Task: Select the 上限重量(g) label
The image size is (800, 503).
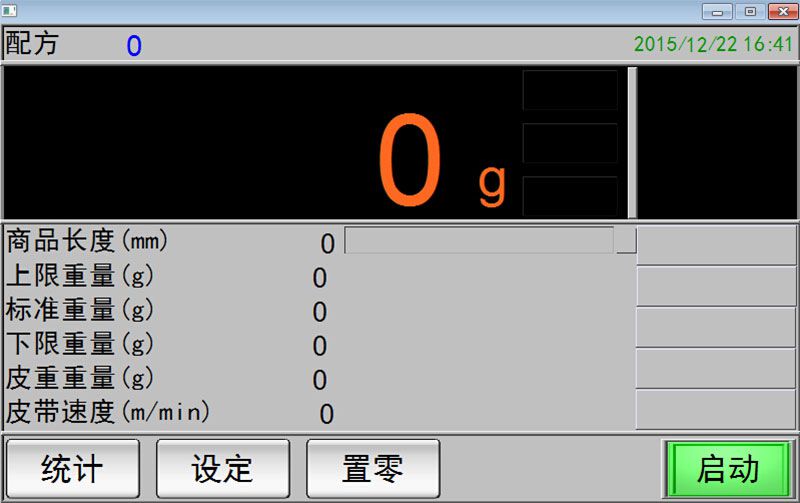Action: pyautogui.click(x=80, y=275)
